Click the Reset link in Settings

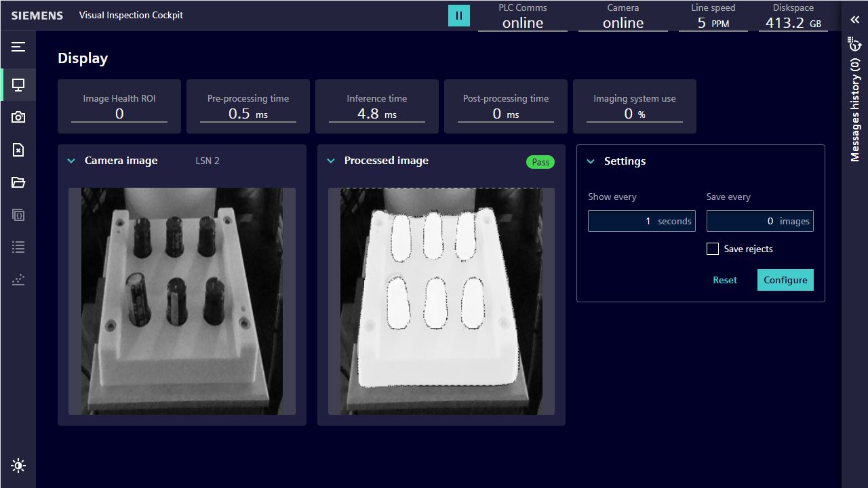[724, 280]
